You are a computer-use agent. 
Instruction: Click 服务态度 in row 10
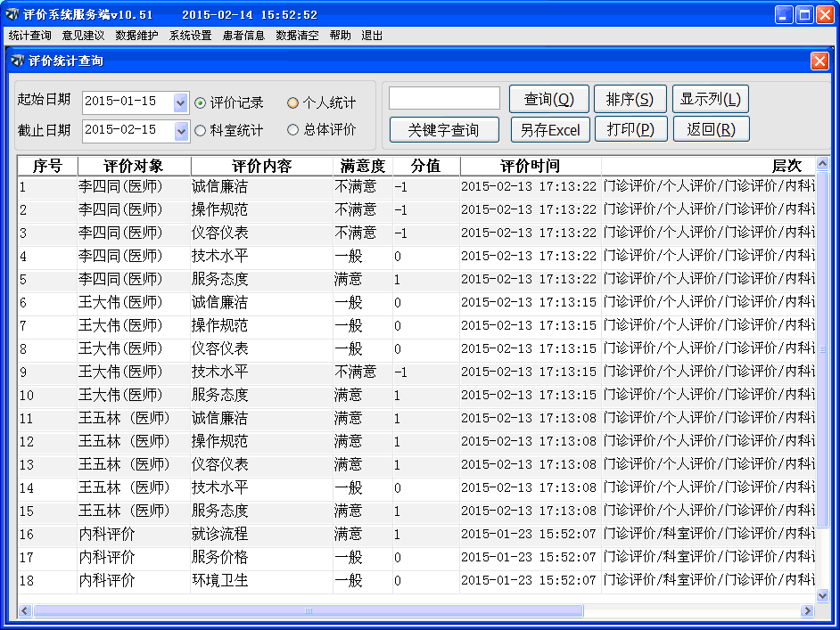tap(219, 395)
